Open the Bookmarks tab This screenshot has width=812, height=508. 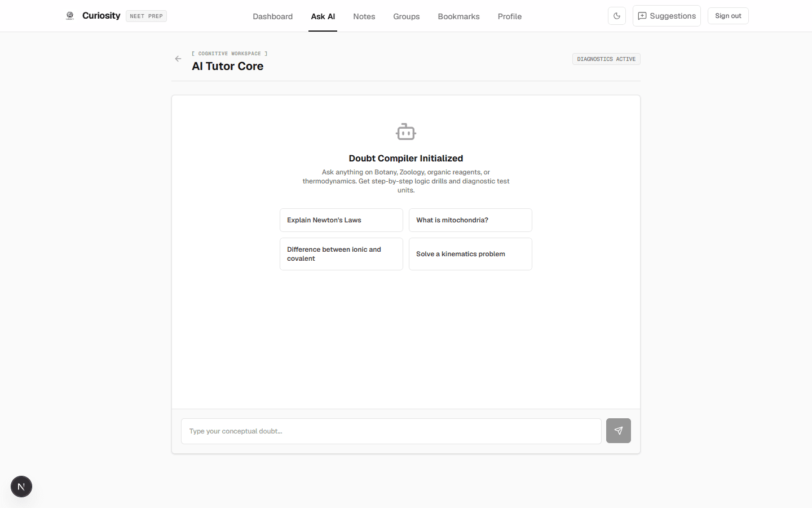tap(459, 16)
